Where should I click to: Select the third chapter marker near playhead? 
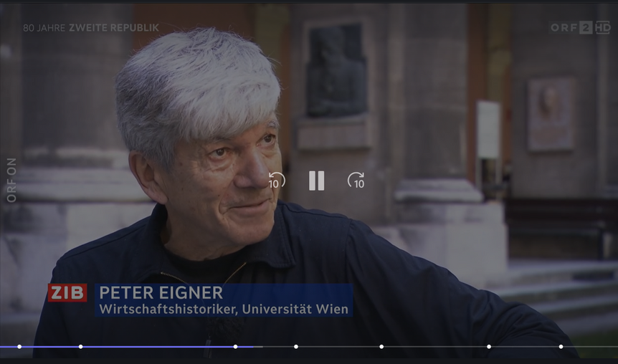click(235, 347)
